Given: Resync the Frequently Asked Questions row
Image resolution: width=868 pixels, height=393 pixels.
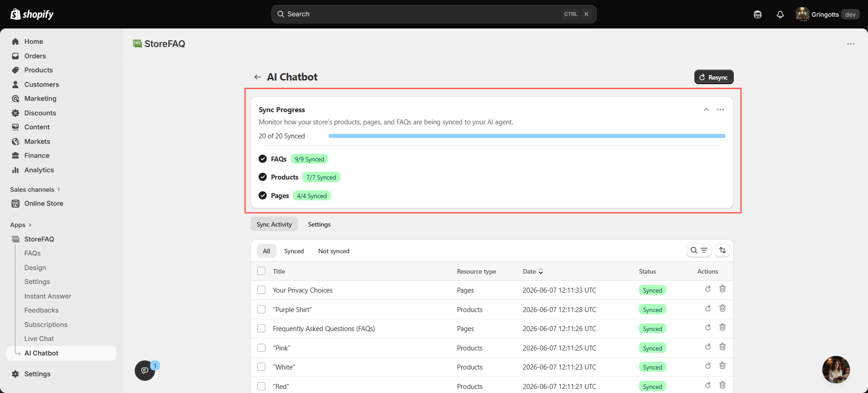Looking at the screenshot, I should pyautogui.click(x=708, y=327).
